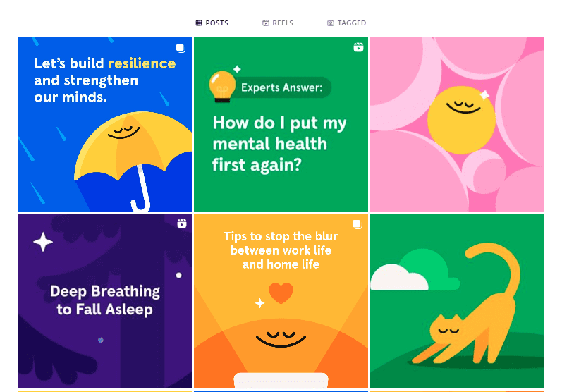Open the 'Let's build resilience' umbrella post
The width and height of the screenshot is (562, 392).
[104, 124]
